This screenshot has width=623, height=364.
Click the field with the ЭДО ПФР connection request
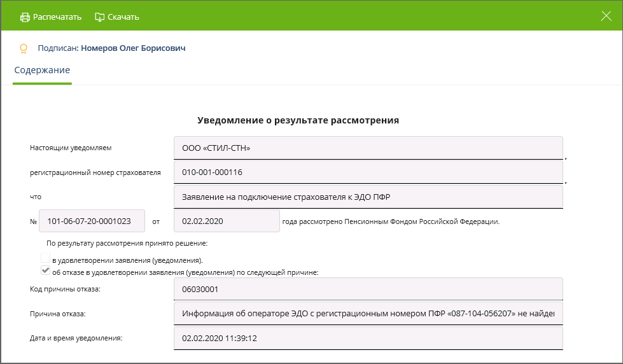click(x=368, y=197)
